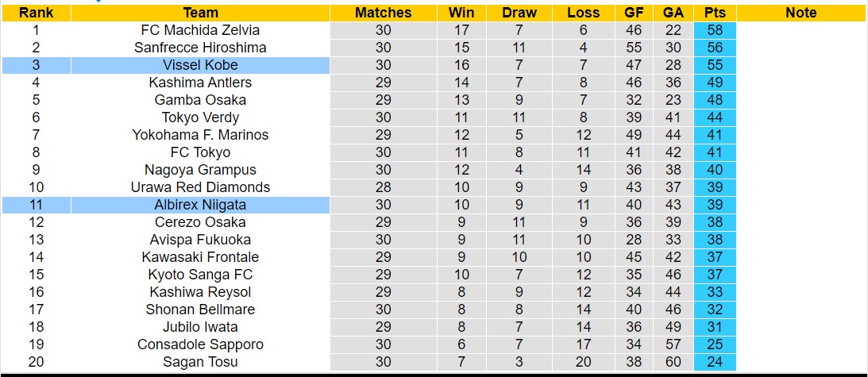
Task: Sort by the Pts column header
Action: (x=715, y=13)
